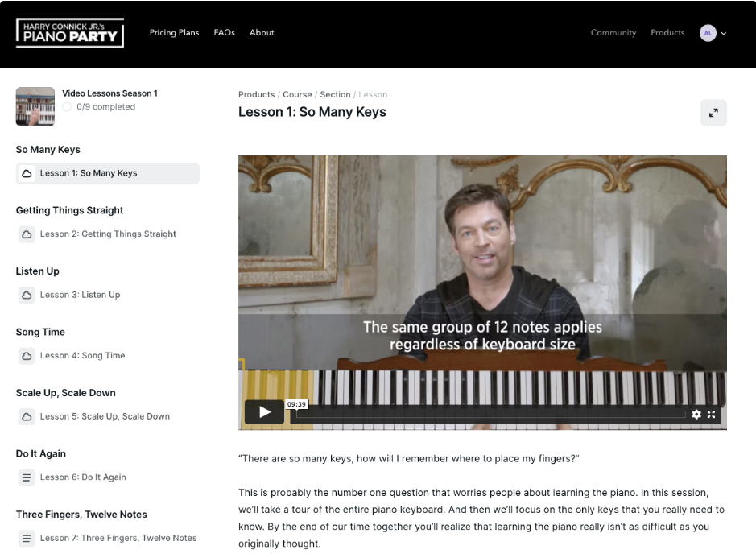756x558 pixels.
Task: Enter fullscreen with video player expand icon
Action: coord(711,415)
